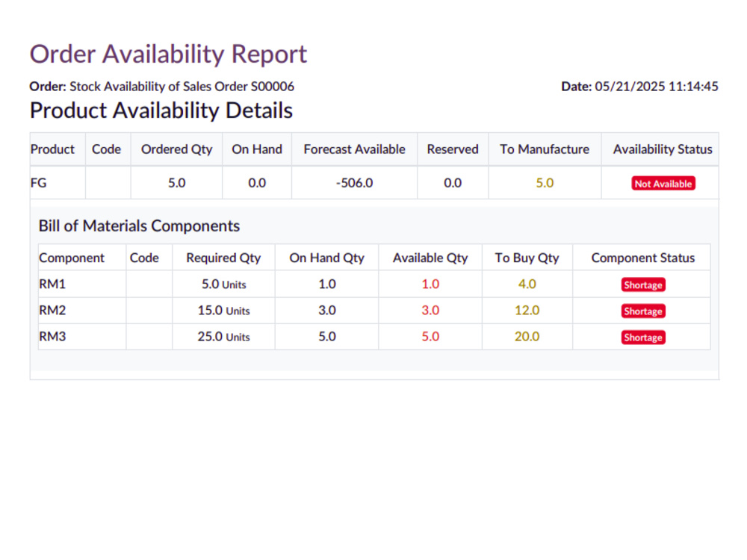Click the Not Available status badge

tap(663, 184)
